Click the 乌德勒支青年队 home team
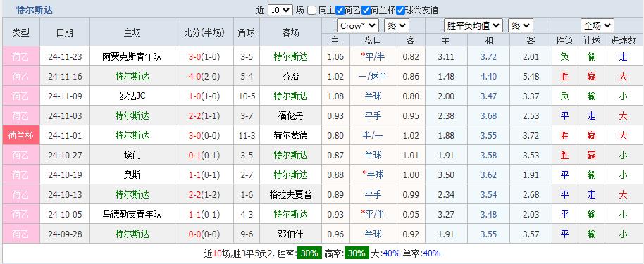This screenshot has width=644, height=264. point(132,214)
